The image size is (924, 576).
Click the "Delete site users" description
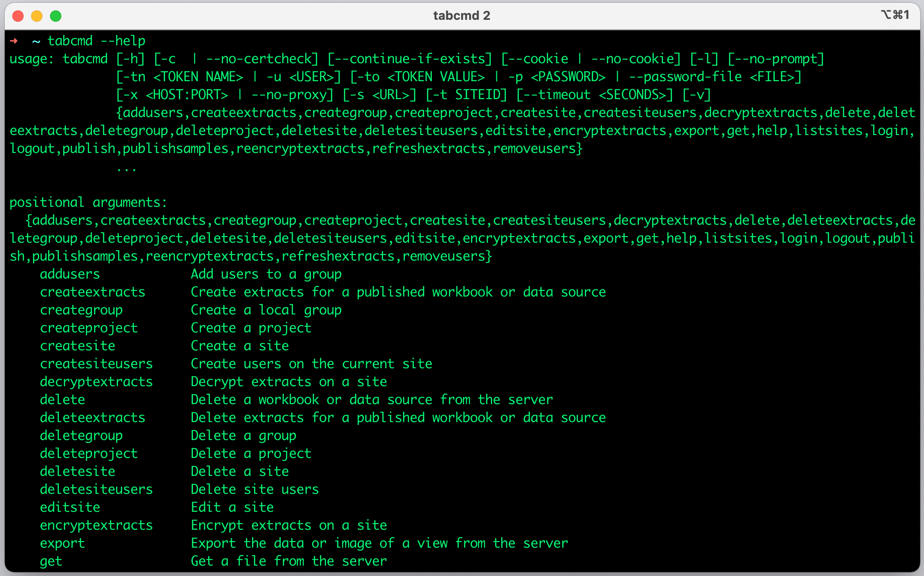(255, 490)
